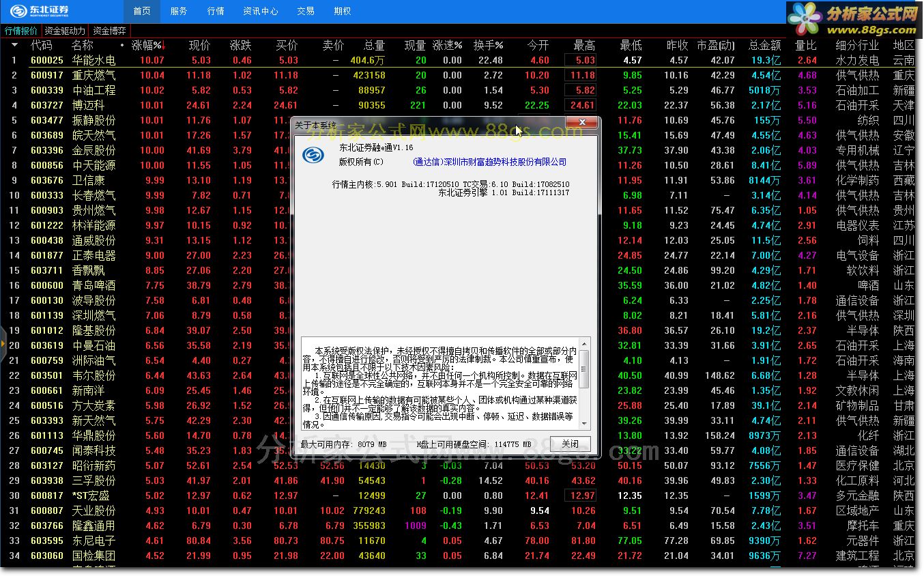This screenshot has width=924, height=576.
Task: Sort by the 现量 column header
Action: point(416,45)
